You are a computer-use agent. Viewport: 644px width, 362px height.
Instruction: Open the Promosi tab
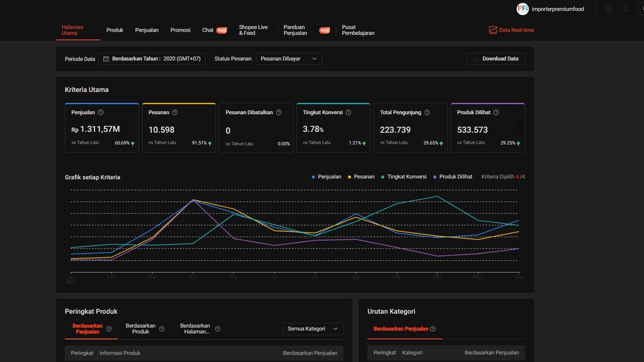(x=180, y=30)
